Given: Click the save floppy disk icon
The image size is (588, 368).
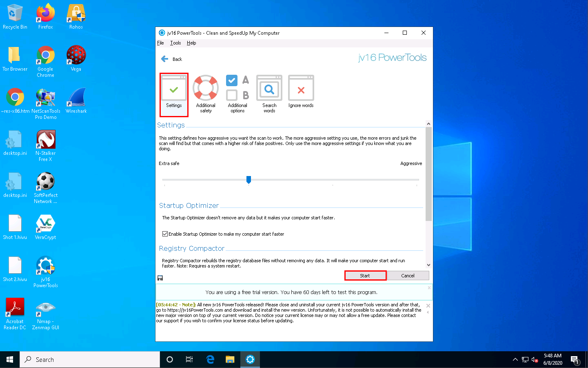Looking at the screenshot, I should coord(160,278).
